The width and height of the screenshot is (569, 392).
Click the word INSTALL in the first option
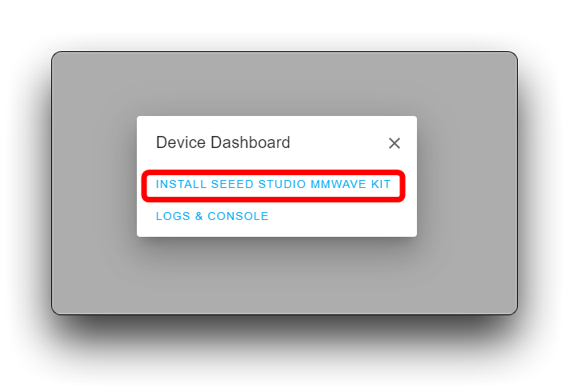pyautogui.click(x=181, y=184)
